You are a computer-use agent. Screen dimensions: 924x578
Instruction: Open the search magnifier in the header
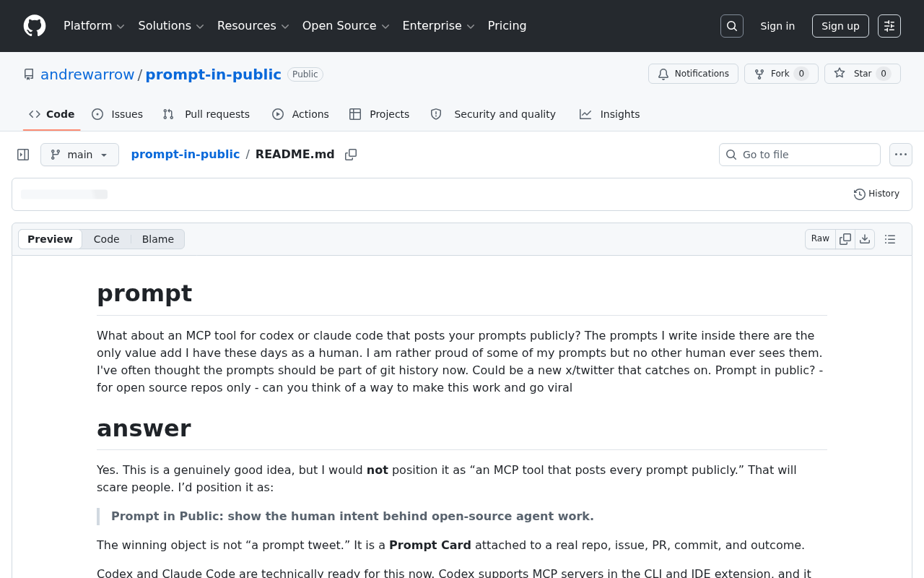point(732,26)
